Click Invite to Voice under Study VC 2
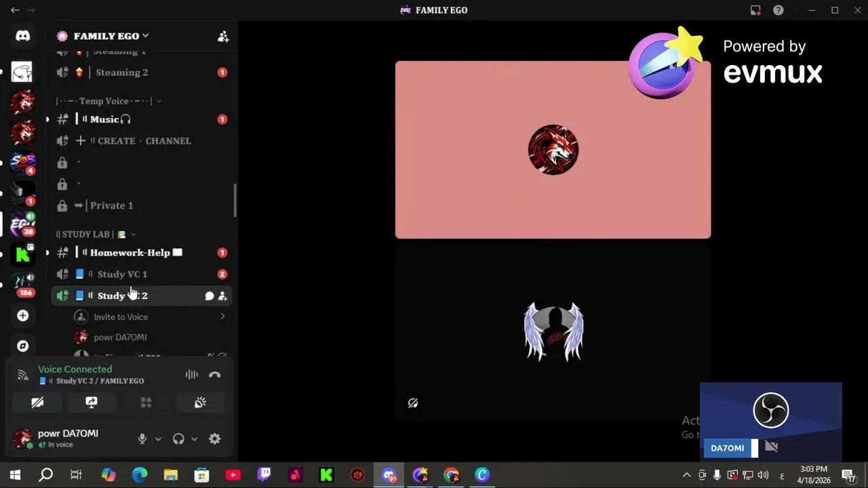The image size is (868, 488). tap(150, 317)
